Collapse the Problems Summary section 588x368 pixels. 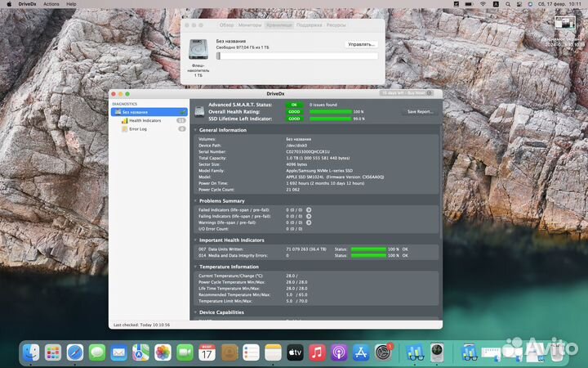click(x=195, y=201)
